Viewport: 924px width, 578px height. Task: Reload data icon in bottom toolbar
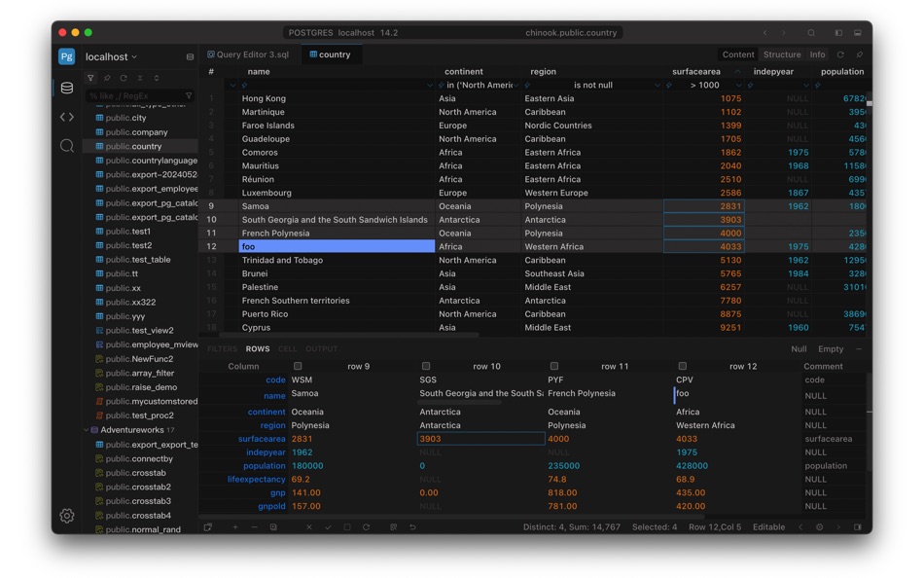tap(366, 526)
